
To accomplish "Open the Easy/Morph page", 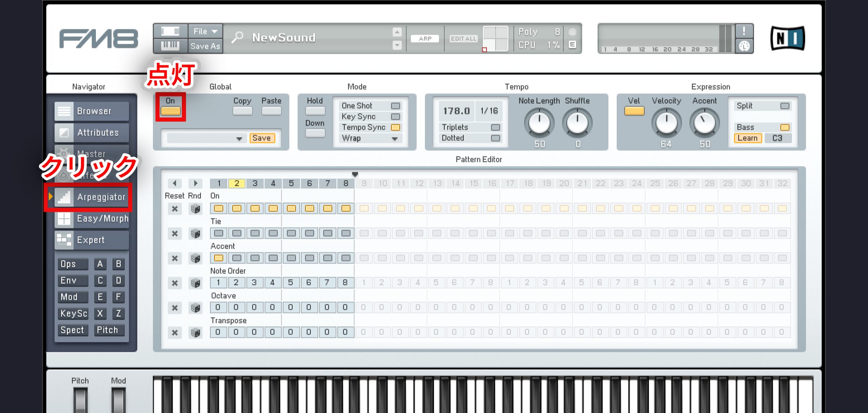I will pyautogui.click(x=92, y=218).
